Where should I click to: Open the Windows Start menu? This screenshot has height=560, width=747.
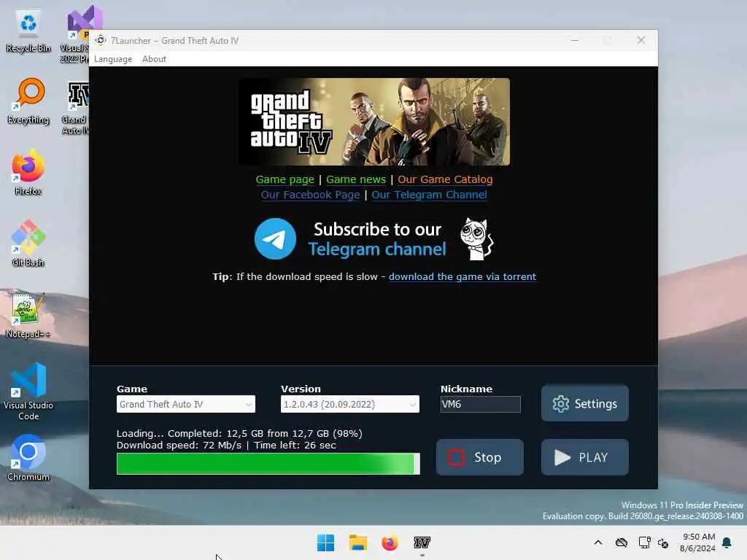[325, 542]
